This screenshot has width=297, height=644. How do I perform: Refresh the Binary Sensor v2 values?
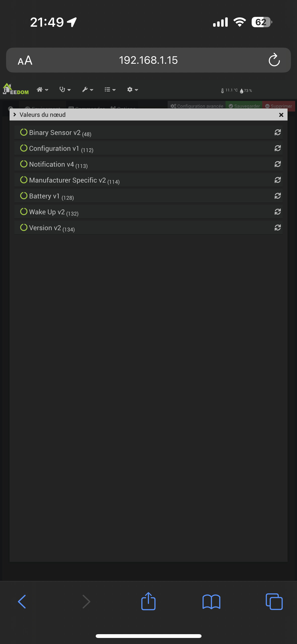pyautogui.click(x=277, y=133)
